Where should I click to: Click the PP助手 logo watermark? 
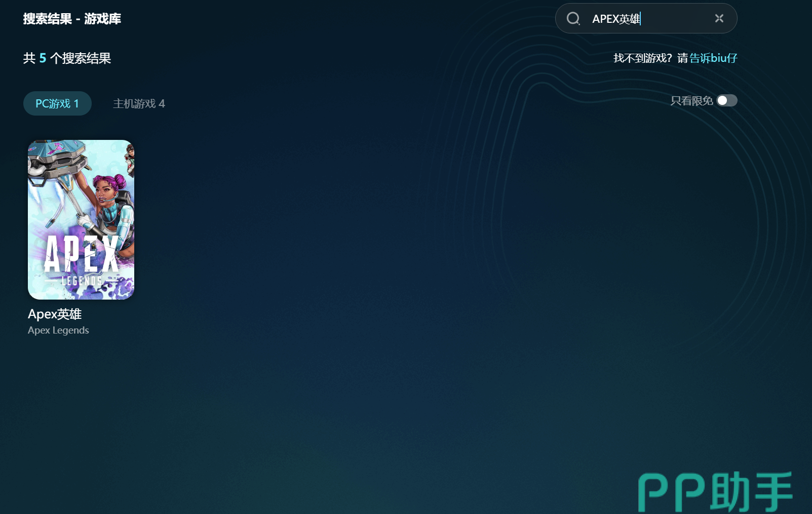click(715, 492)
